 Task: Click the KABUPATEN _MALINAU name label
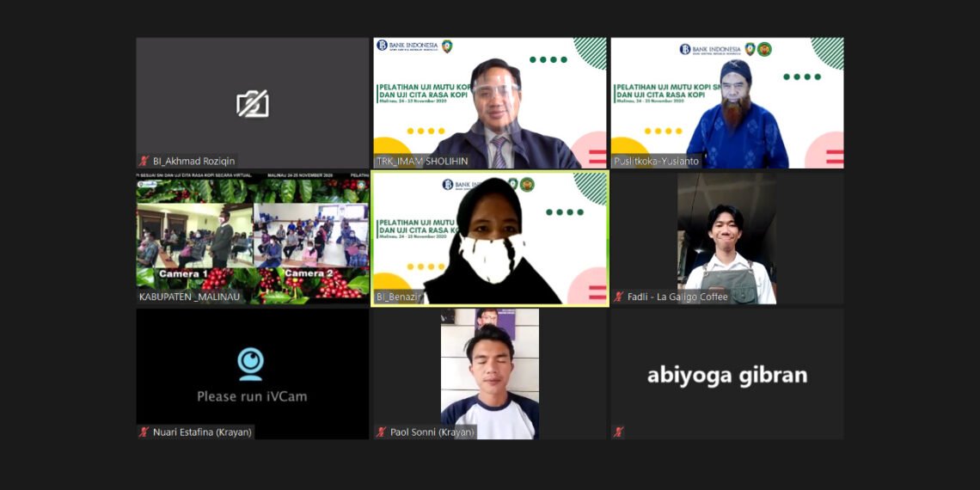[189, 297]
